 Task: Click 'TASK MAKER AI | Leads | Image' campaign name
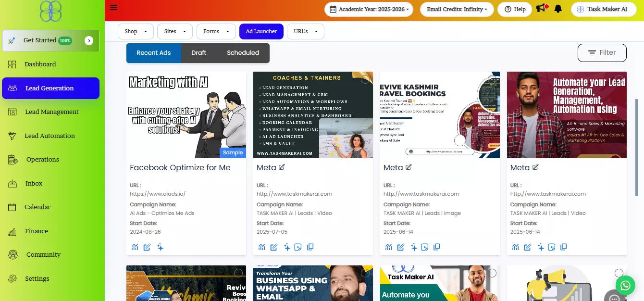(422, 213)
